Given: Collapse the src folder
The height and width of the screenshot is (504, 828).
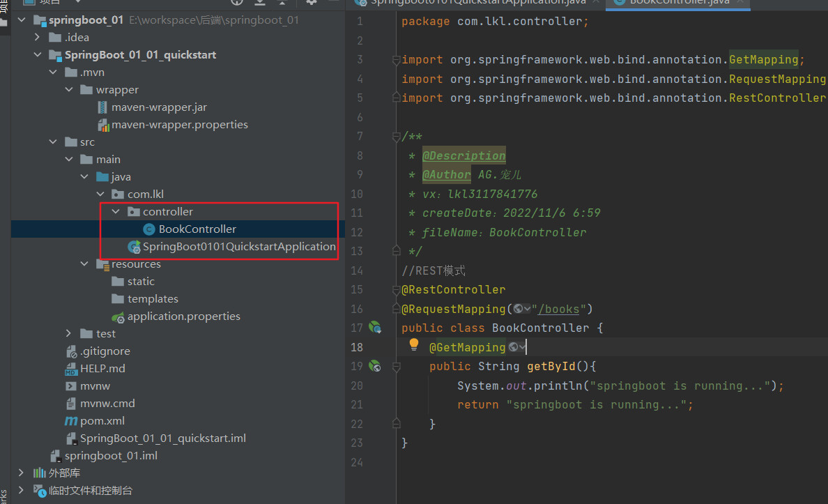Looking at the screenshot, I should [53, 142].
